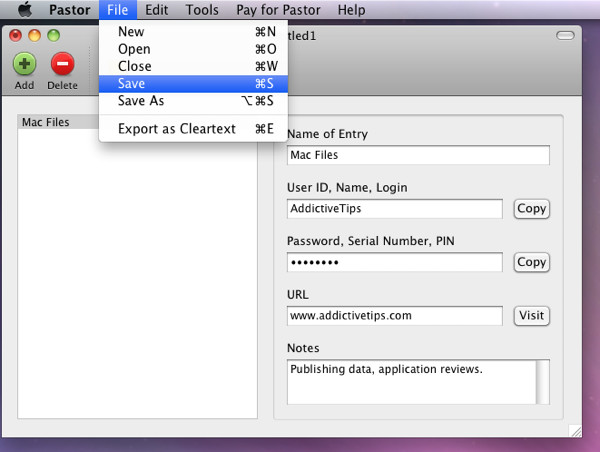The height and width of the screenshot is (452, 600).
Task: Click the URL input field
Action: point(395,316)
